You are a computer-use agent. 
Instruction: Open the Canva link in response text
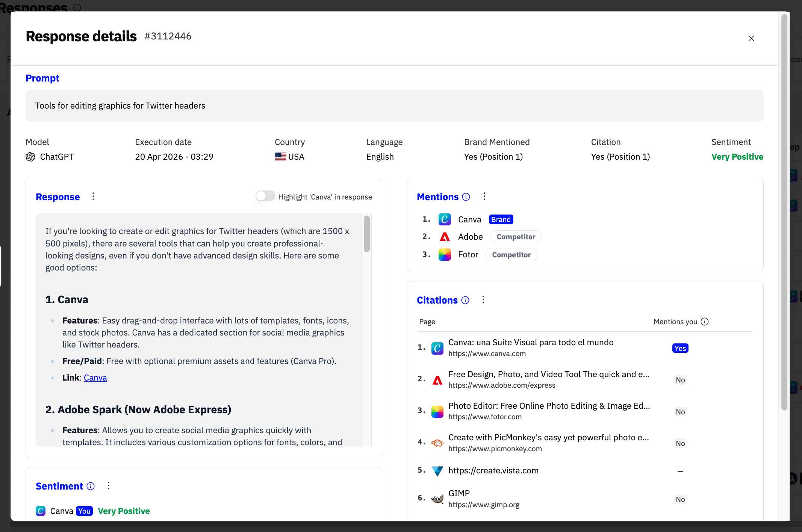pyautogui.click(x=95, y=378)
